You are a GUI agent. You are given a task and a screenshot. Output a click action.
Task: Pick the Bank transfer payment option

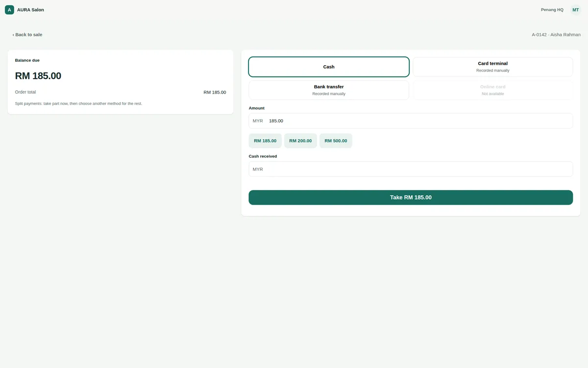pyautogui.click(x=329, y=90)
